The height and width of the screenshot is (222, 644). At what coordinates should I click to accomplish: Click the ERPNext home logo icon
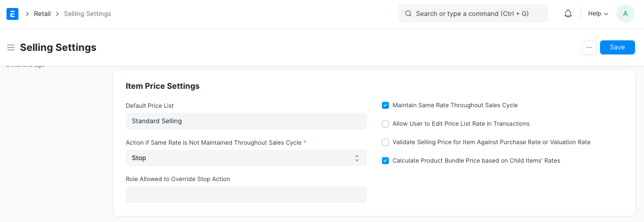(12, 13)
